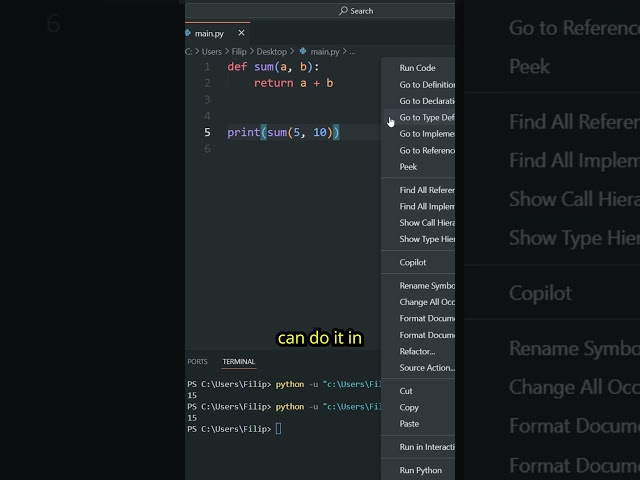Click the first '15' terminal output
Image resolution: width=640 pixels, height=480 pixels.
click(x=192, y=395)
